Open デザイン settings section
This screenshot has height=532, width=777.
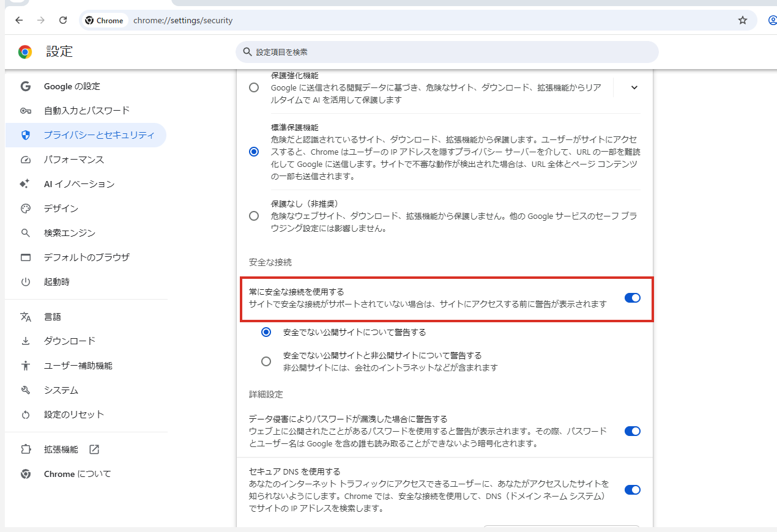86,209
